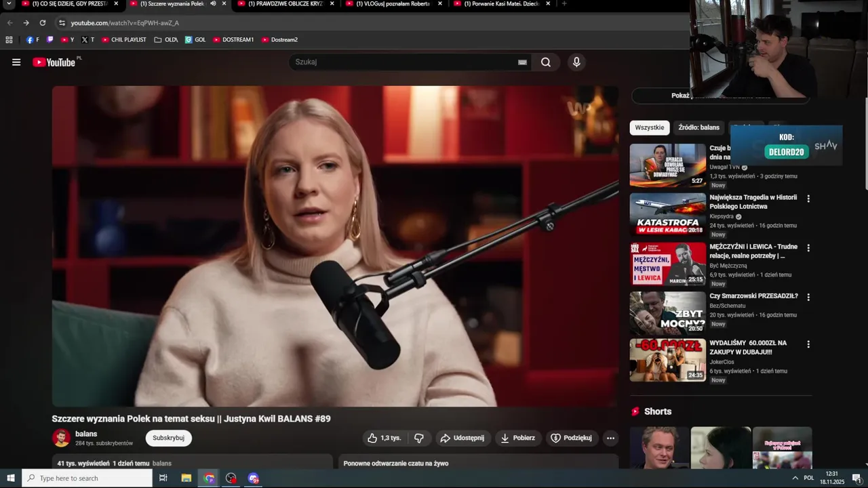Select the Wszystkie filter chip

[650, 127]
